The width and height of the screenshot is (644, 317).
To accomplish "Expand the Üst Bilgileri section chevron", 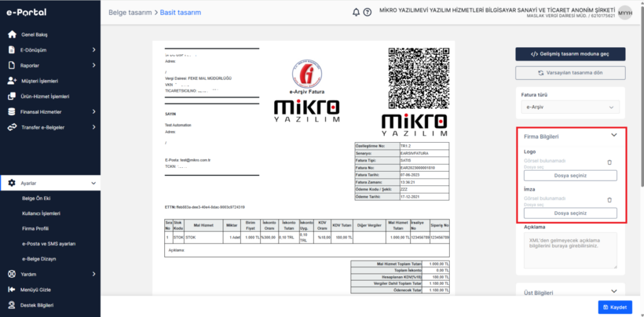I will (x=614, y=291).
